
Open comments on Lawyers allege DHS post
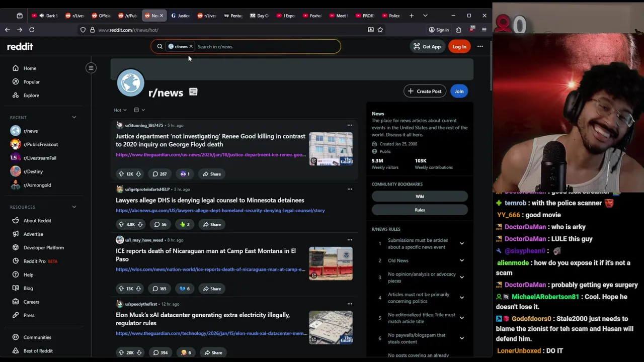click(x=160, y=225)
